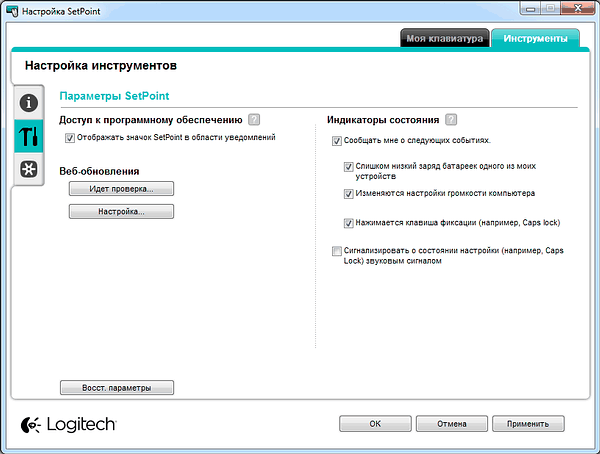This screenshot has width=600, height=454.
Task: Click Доступ к программному обеспечению heading
Action: point(151,120)
